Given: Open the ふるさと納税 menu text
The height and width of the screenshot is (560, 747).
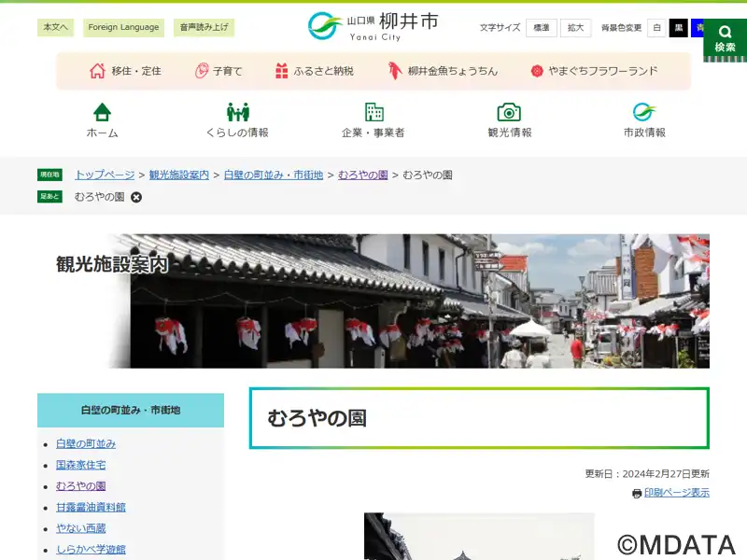Looking at the screenshot, I should tap(323, 71).
